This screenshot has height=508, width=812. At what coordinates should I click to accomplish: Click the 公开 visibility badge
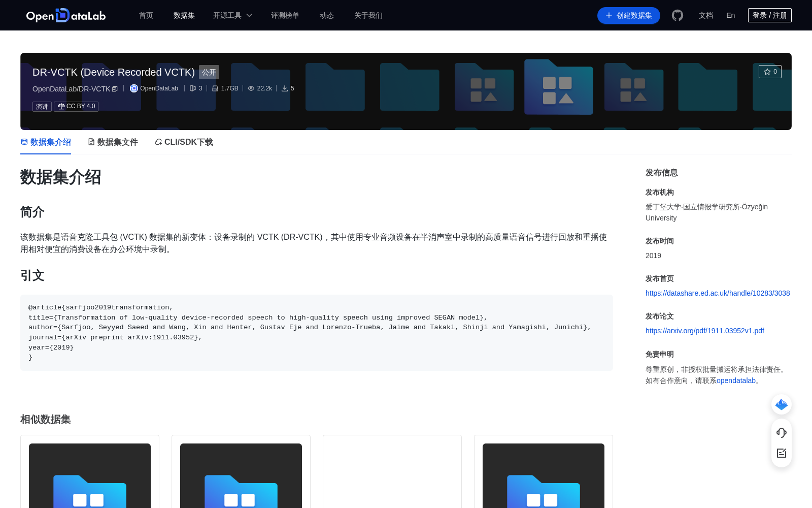click(209, 72)
